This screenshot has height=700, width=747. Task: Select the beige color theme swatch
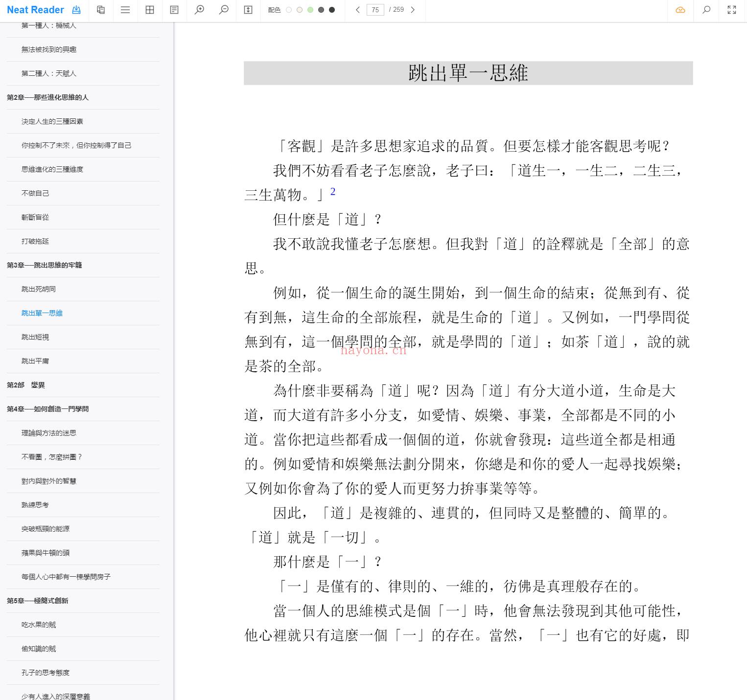click(x=300, y=10)
